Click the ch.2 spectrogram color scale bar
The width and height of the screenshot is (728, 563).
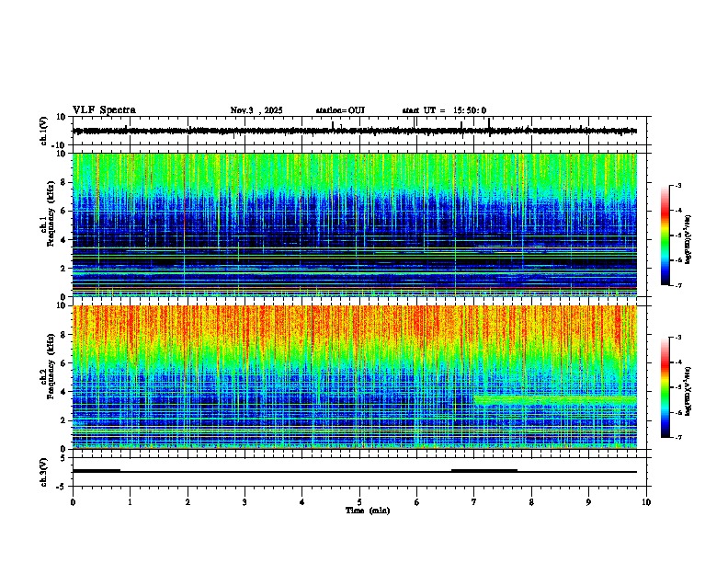click(x=665, y=387)
